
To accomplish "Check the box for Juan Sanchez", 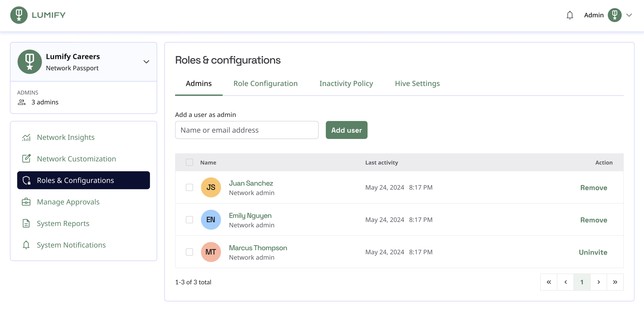I will (189, 187).
